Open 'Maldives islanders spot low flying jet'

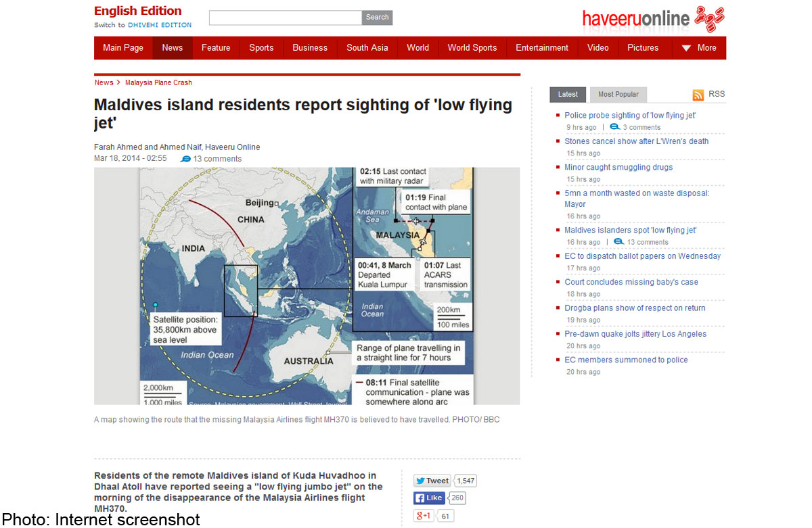[x=631, y=231]
